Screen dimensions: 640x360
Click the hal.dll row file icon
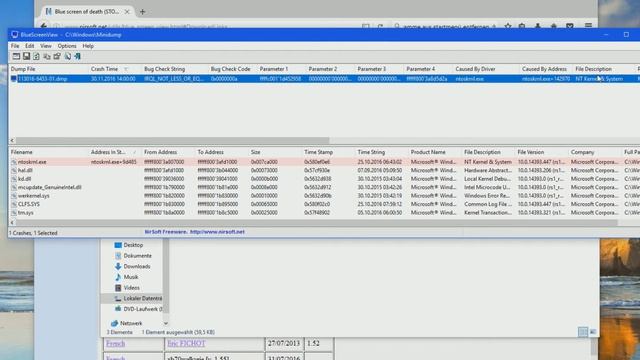click(14, 171)
